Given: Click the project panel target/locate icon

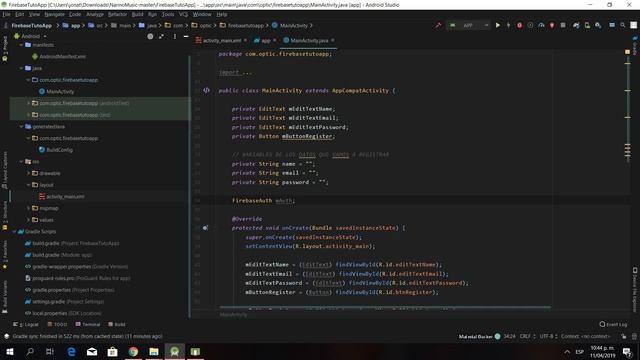Looking at the screenshot, I should [150, 36].
